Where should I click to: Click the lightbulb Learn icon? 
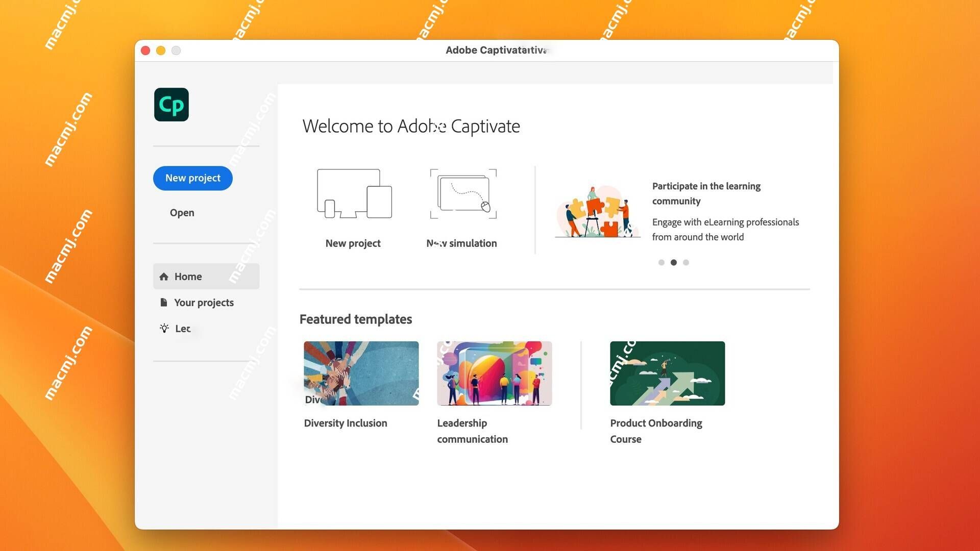pos(164,329)
